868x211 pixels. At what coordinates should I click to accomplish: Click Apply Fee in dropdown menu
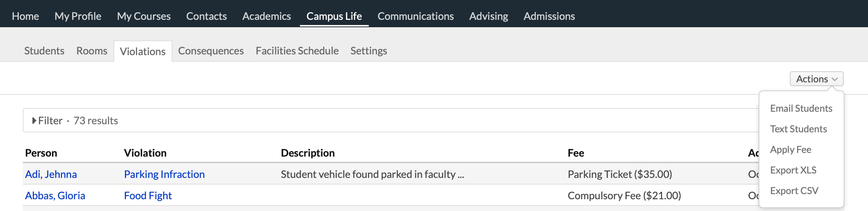tap(791, 150)
